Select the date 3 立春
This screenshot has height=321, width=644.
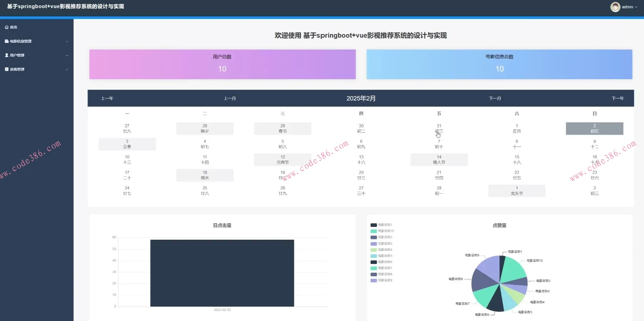[127, 144]
